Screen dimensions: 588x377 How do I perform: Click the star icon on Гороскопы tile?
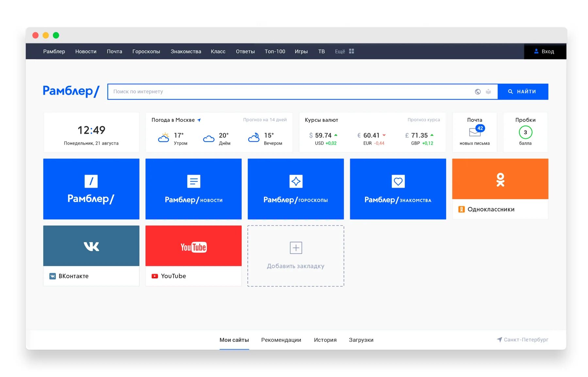[x=296, y=181]
